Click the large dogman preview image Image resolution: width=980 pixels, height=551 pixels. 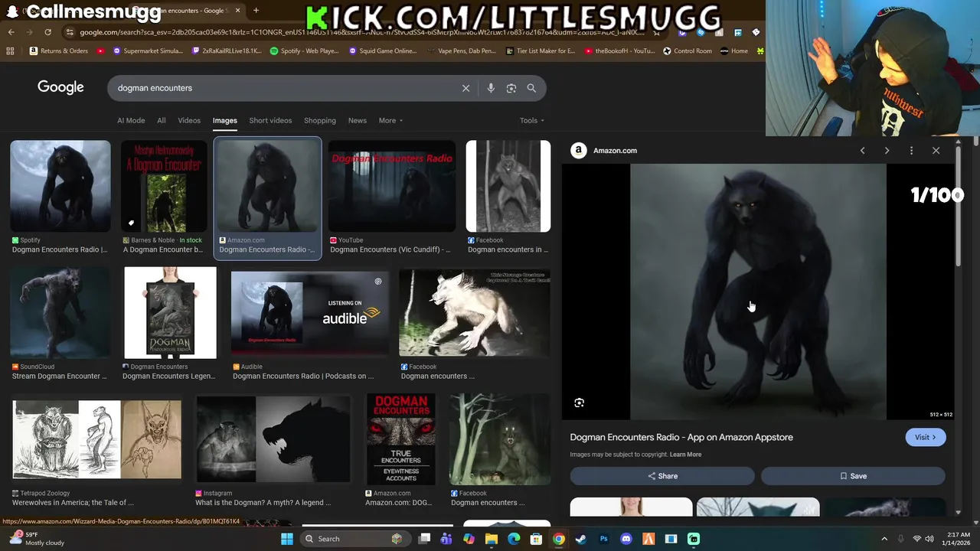(x=758, y=292)
